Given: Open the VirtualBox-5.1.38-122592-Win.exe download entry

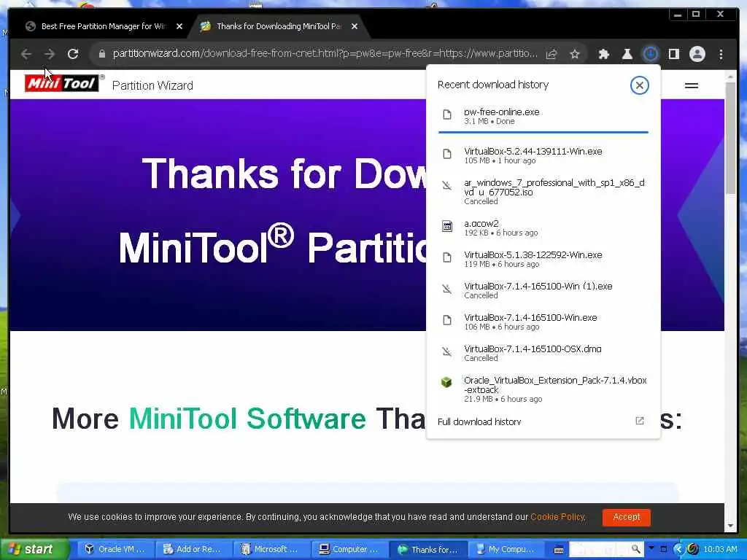Looking at the screenshot, I should tap(543, 259).
